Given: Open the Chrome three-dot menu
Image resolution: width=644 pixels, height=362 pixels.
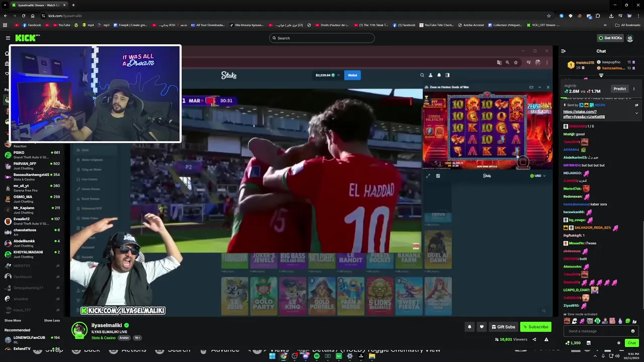Looking at the screenshot, I should 638,16.
